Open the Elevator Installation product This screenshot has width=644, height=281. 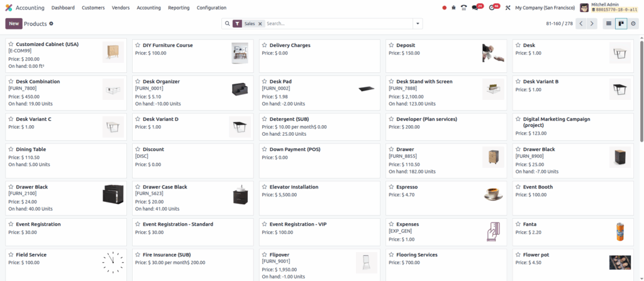coord(319,198)
